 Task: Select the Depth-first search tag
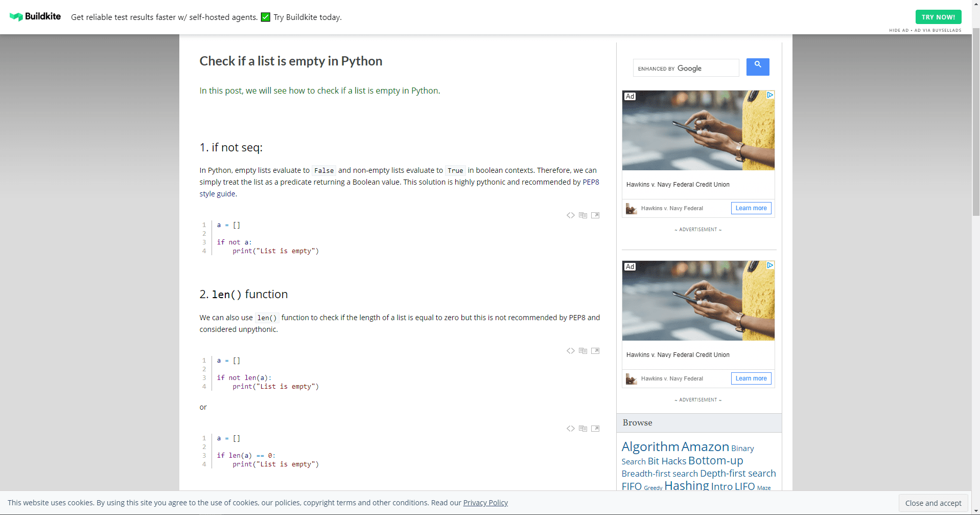click(x=737, y=474)
